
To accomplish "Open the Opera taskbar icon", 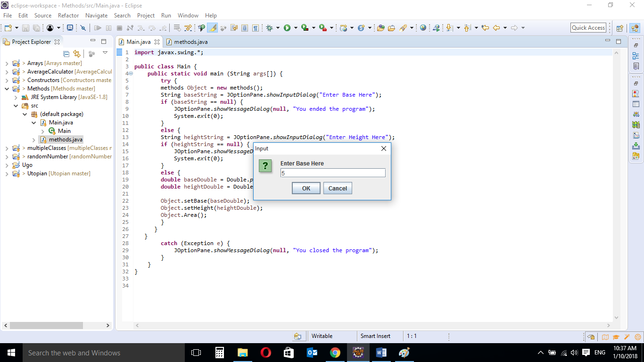I will (x=265, y=353).
